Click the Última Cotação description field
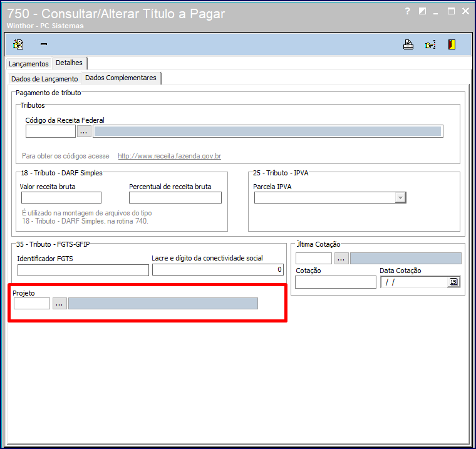Image resolution: width=476 pixels, height=449 pixels. point(406,259)
